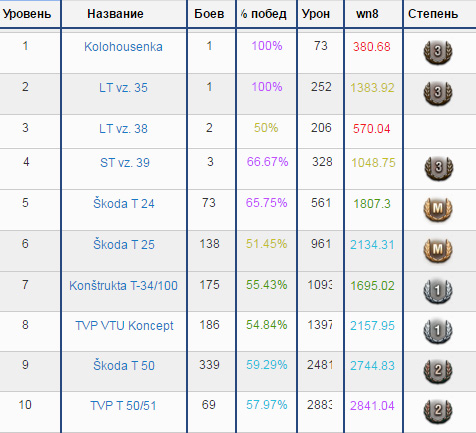Select the wn8 value 1807.3
The image size is (476, 433).
point(372,203)
